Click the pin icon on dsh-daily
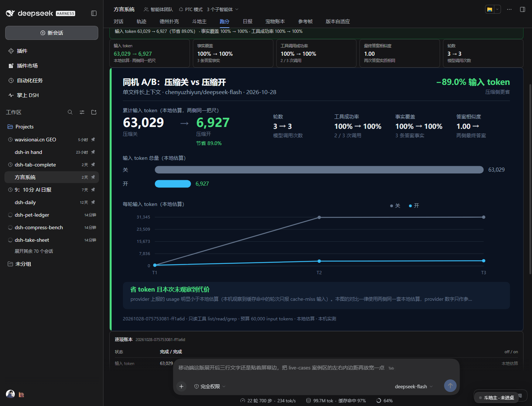Image resolution: width=532 pixels, height=406 pixels. click(93, 202)
